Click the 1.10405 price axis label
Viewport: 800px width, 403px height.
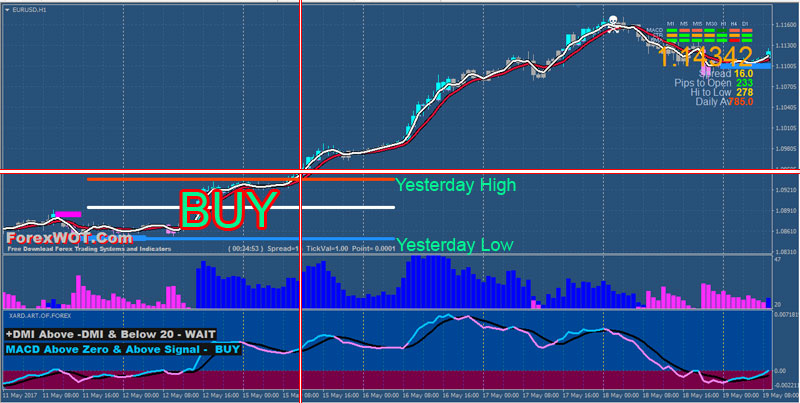(x=786, y=108)
